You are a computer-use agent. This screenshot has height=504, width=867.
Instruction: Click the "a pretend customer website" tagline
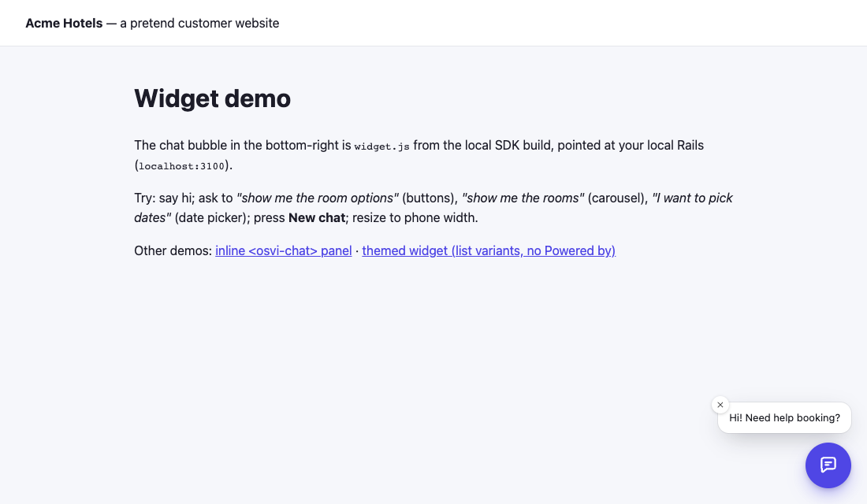[199, 23]
